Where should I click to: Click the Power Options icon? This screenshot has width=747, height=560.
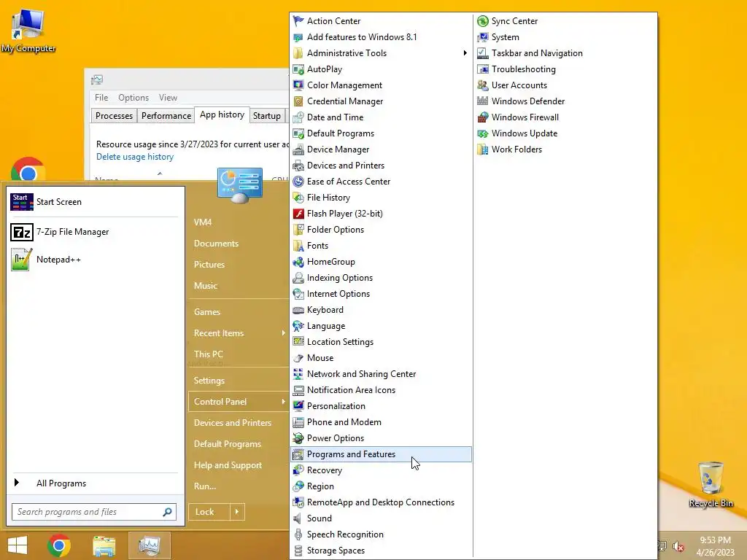pyautogui.click(x=298, y=438)
